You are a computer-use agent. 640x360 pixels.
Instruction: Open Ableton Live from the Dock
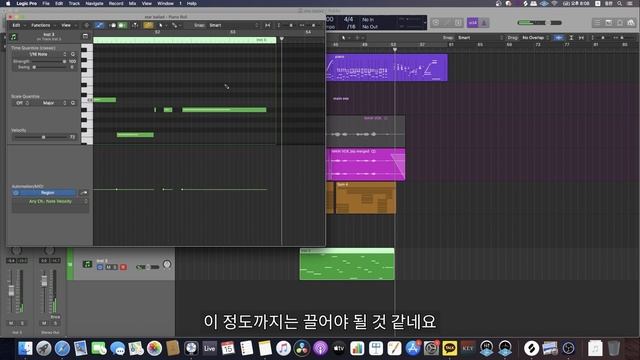209,348
